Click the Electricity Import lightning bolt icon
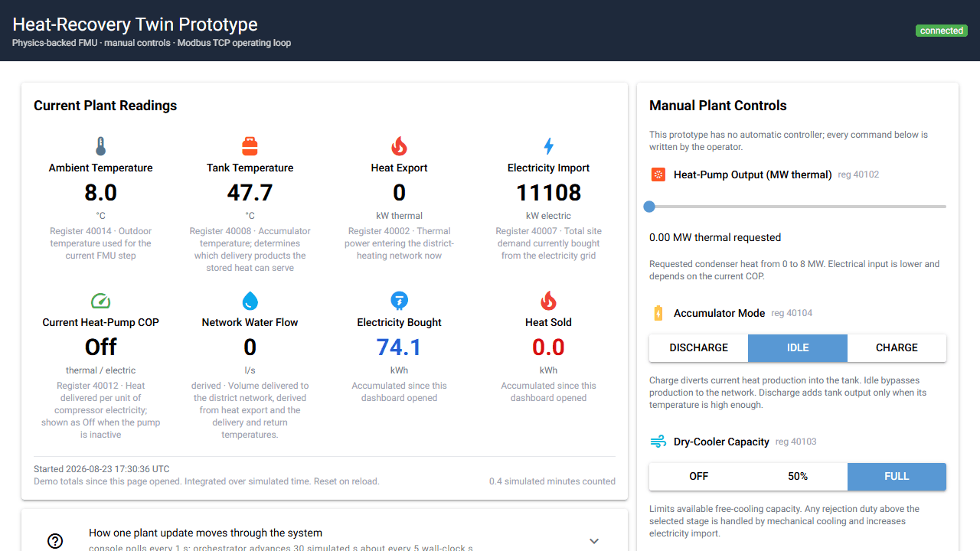Image resolution: width=980 pixels, height=551 pixels. click(548, 146)
